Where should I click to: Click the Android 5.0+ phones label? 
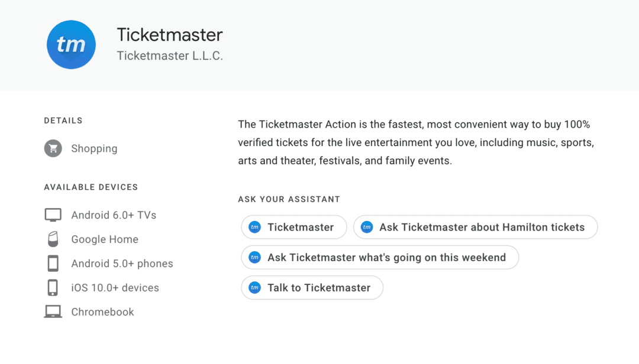pos(122,264)
